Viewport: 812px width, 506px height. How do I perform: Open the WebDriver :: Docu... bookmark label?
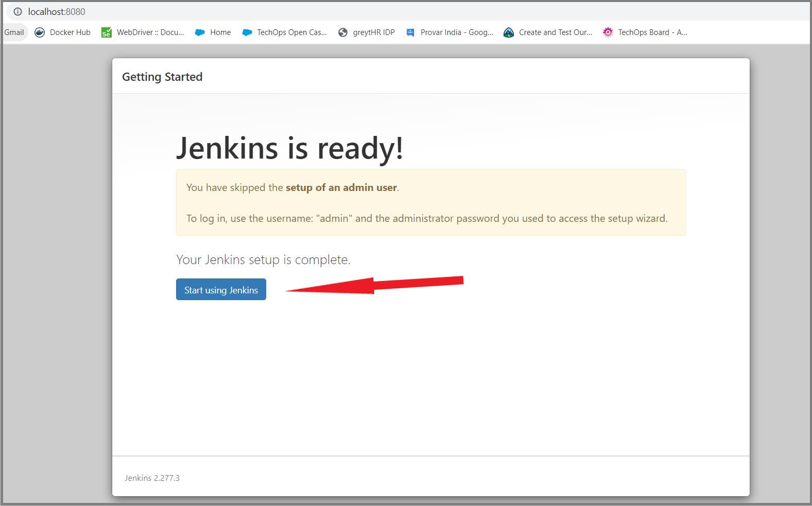tap(150, 32)
